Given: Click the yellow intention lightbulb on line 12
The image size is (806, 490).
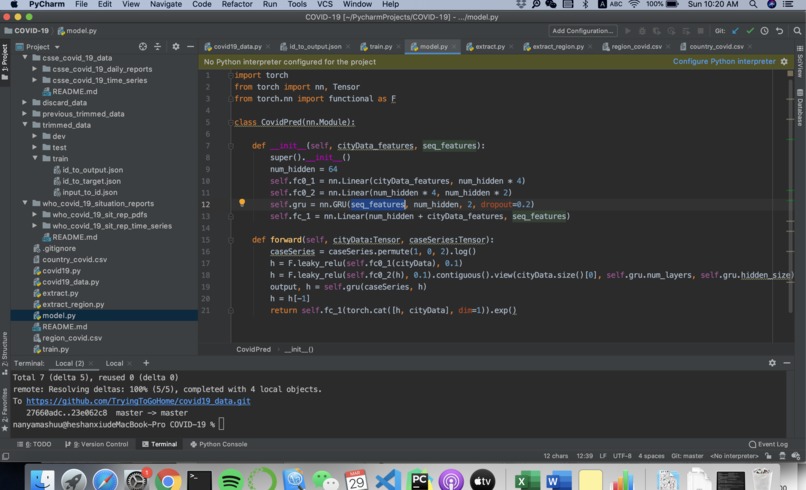Looking at the screenshot, I should click(x=242, y=203).
